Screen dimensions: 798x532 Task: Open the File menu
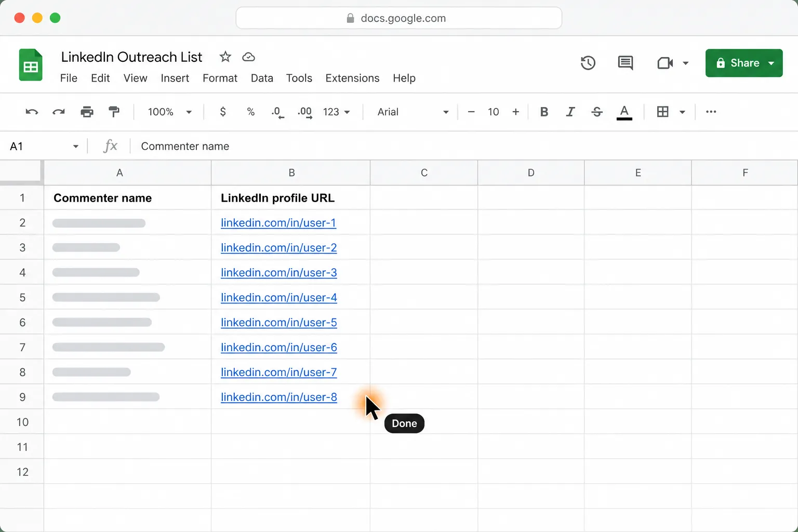click(x=69, y=78)
